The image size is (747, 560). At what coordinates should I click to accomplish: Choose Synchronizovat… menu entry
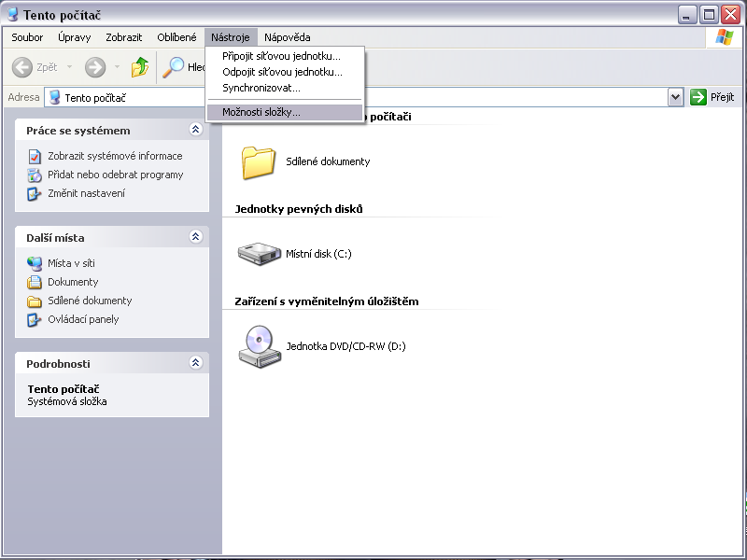pyautogui.click(x=285, y=88)
